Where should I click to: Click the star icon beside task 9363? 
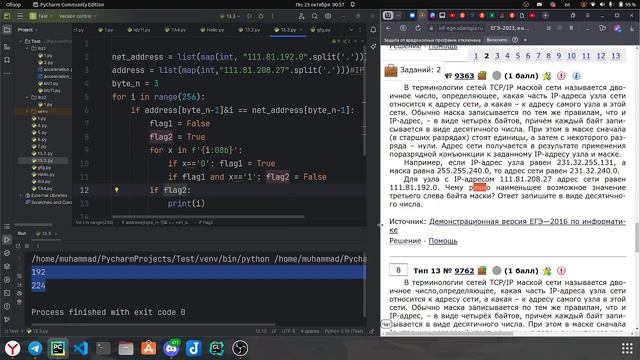point(547,76)
